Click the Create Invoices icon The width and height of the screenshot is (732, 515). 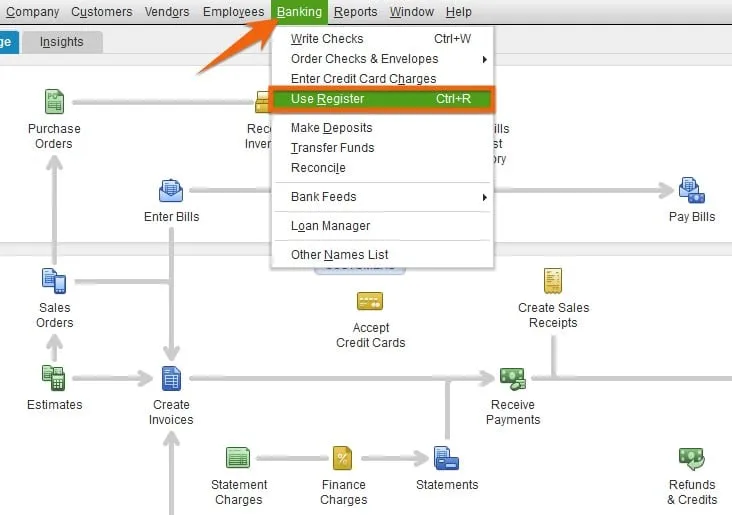pos(171,378)
